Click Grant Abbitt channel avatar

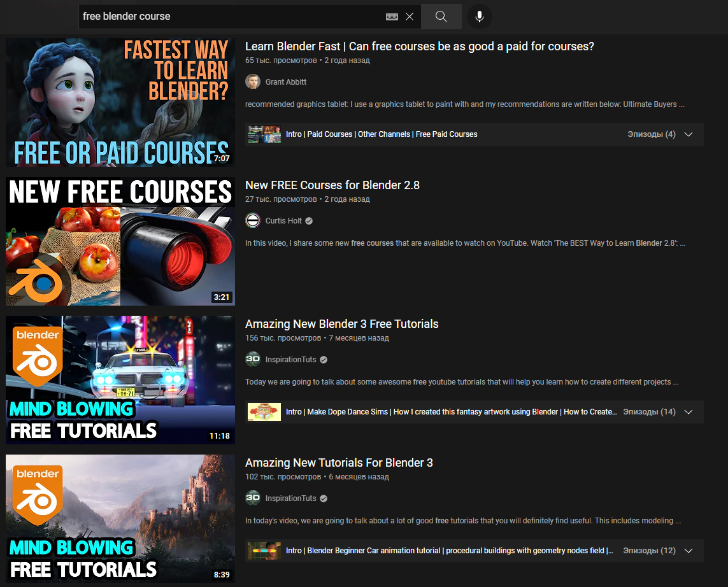(253, 81)
